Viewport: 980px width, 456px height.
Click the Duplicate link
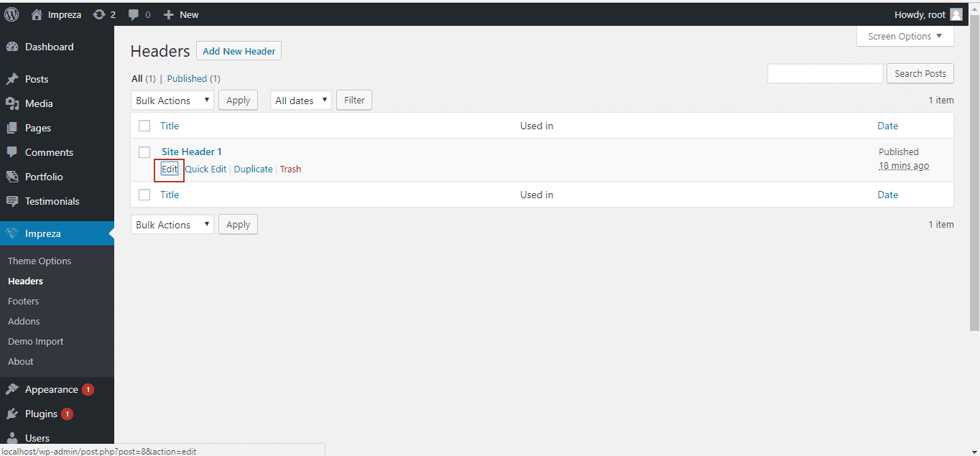click(x=254, y=169)
